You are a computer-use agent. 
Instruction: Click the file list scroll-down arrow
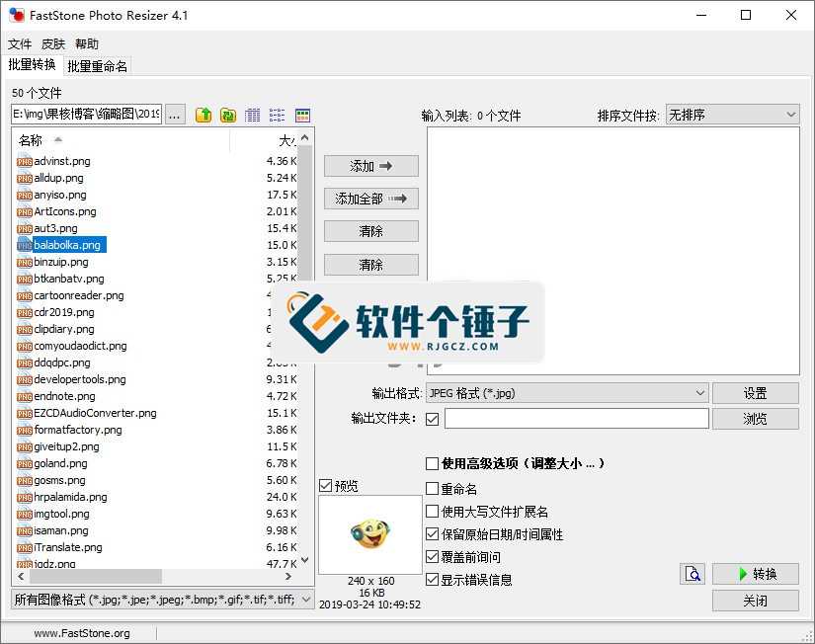[x=305, y=560]
